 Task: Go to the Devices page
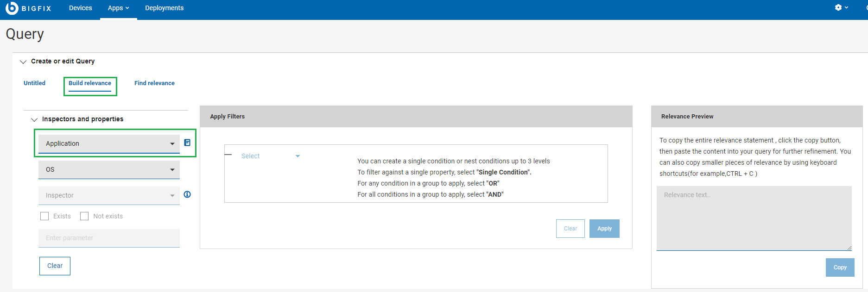point(80,8)
